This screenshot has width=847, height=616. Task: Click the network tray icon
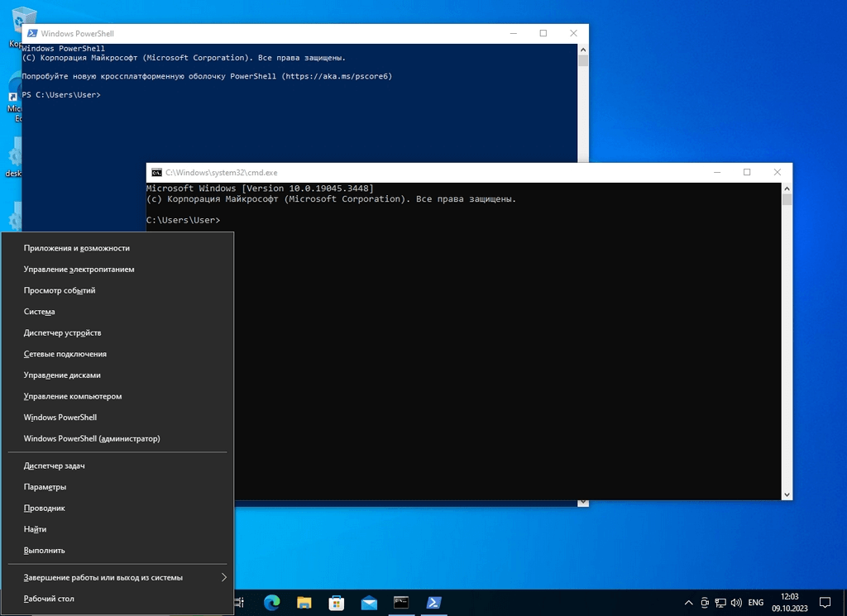(x=720, y=603)
